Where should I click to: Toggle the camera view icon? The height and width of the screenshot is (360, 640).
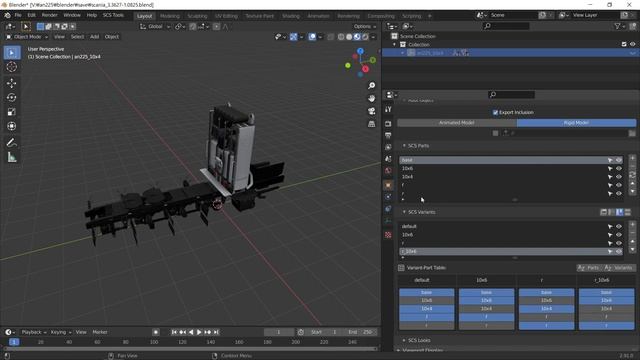[371, 111]
